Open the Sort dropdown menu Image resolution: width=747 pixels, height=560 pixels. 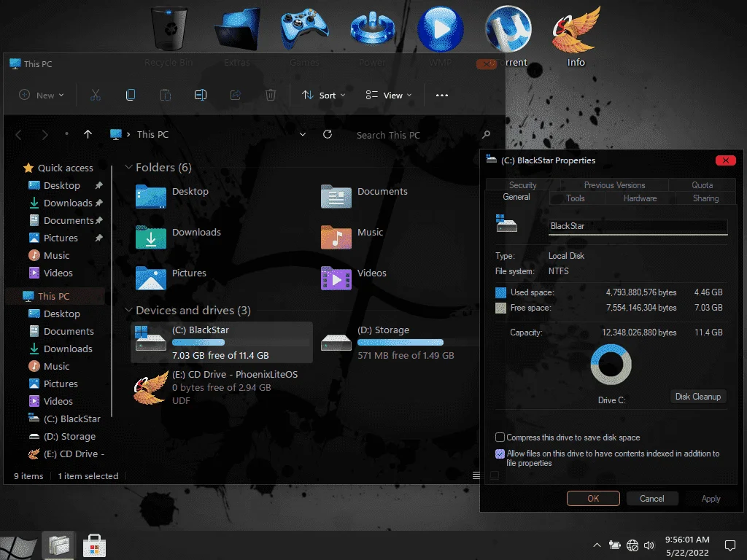click(x=323, y=96)
